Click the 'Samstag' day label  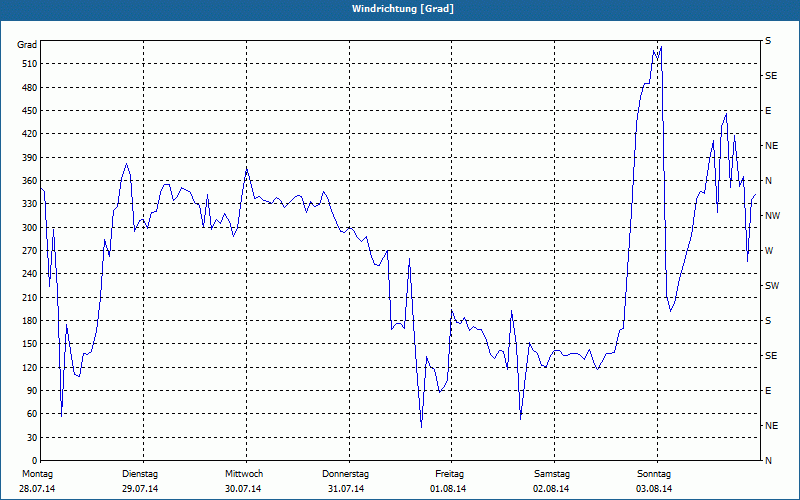[x=552, y=474]
